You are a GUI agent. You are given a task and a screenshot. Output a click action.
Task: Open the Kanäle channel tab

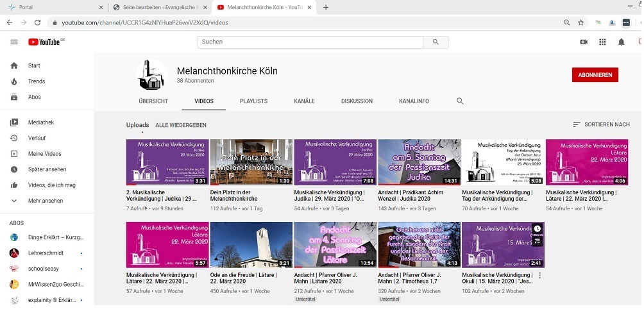[304, 101]
